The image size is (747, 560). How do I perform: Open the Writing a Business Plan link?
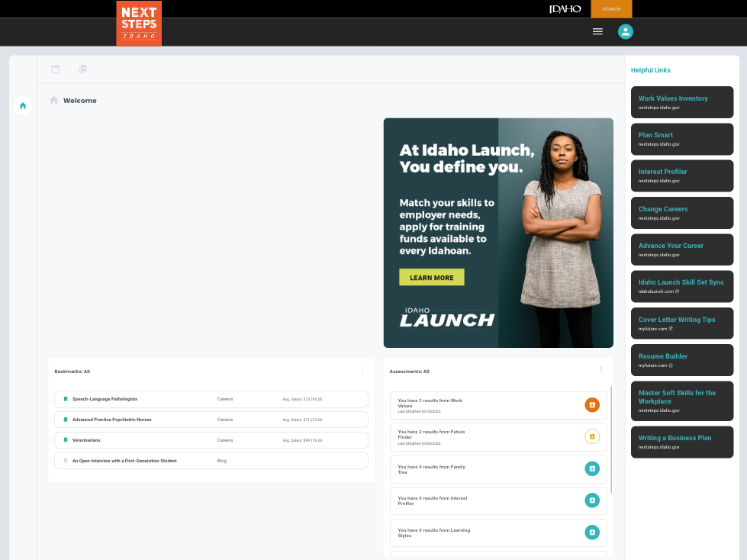(682, 442)
